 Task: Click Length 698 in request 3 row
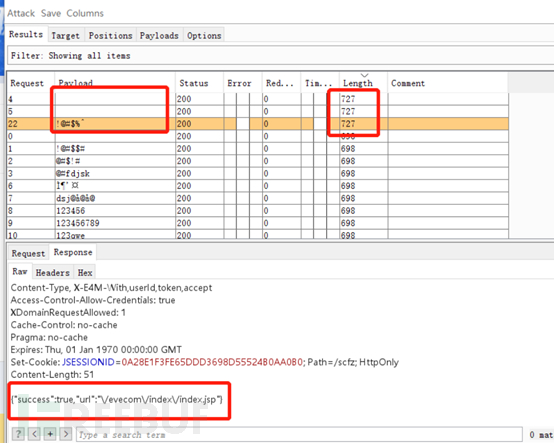coord(348,173)
